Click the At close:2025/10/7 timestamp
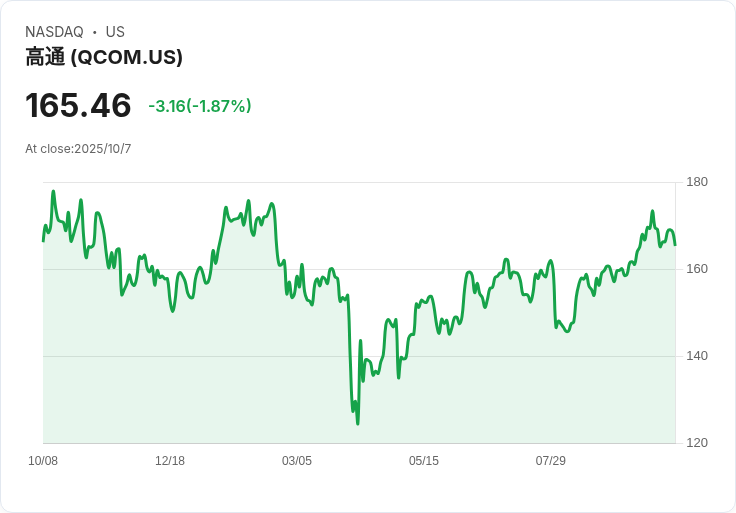Image resolution: width=736 pixels, height=513 pixels. (78, 149)
